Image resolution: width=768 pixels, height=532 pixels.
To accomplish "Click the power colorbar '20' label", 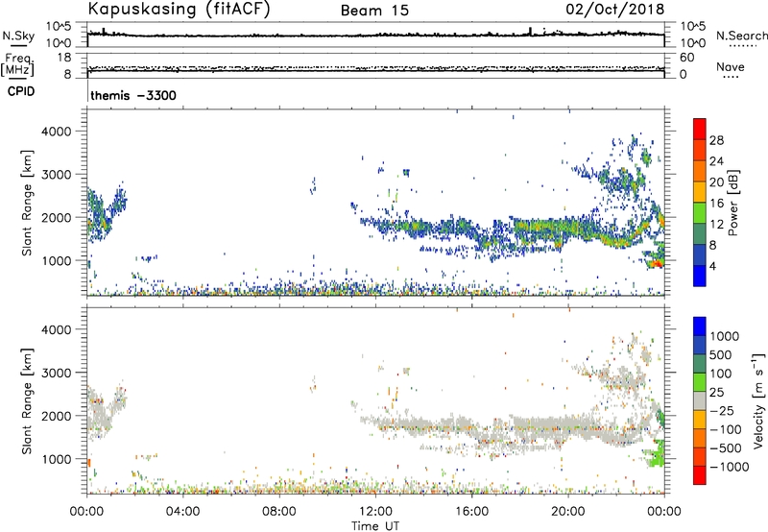I will [x=716, y=182].
